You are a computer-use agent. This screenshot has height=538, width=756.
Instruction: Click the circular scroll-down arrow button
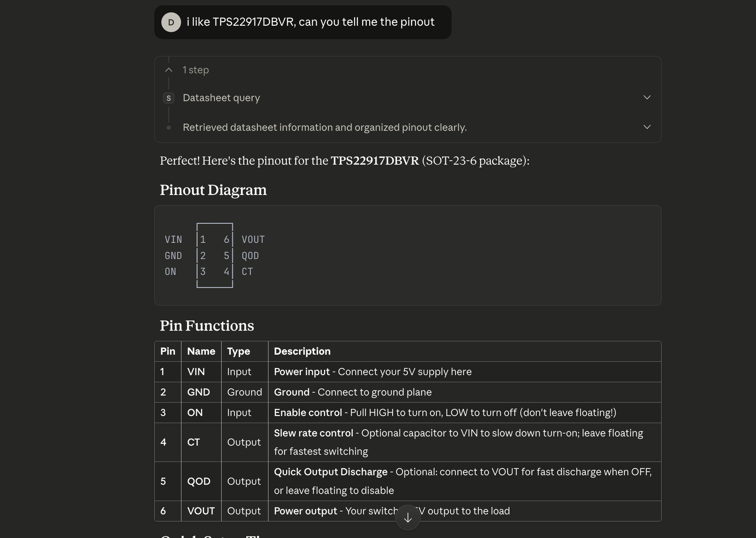(408, 517)
